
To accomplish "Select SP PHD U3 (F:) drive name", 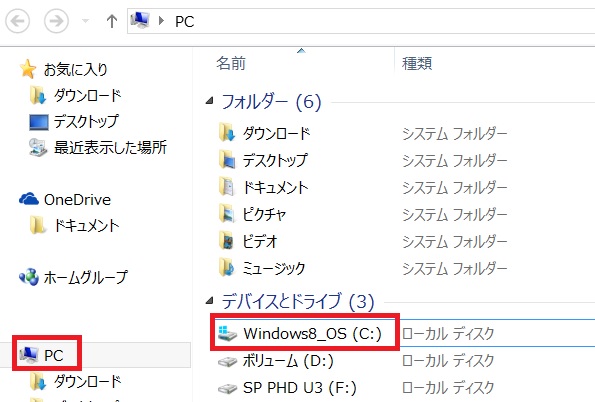I will click(300, 388).
